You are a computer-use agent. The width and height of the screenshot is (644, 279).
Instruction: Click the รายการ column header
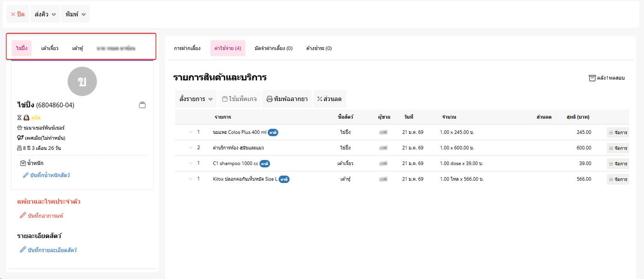(x=223, y=117)
